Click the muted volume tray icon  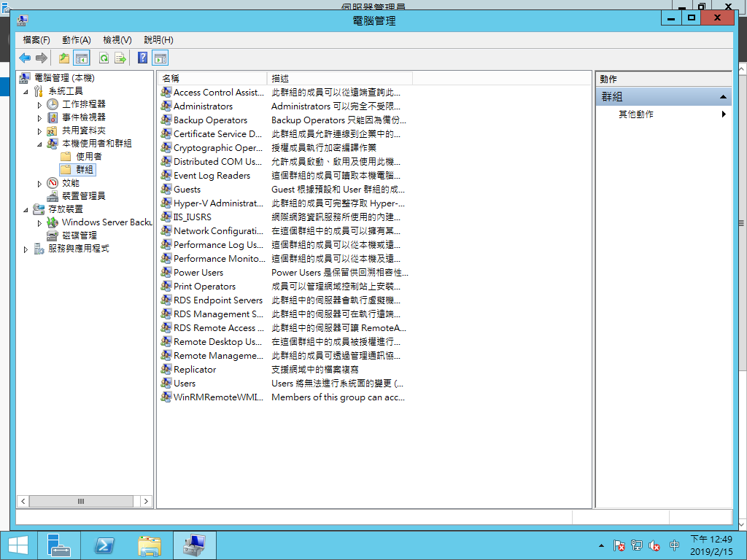click(x=654, y=545)
